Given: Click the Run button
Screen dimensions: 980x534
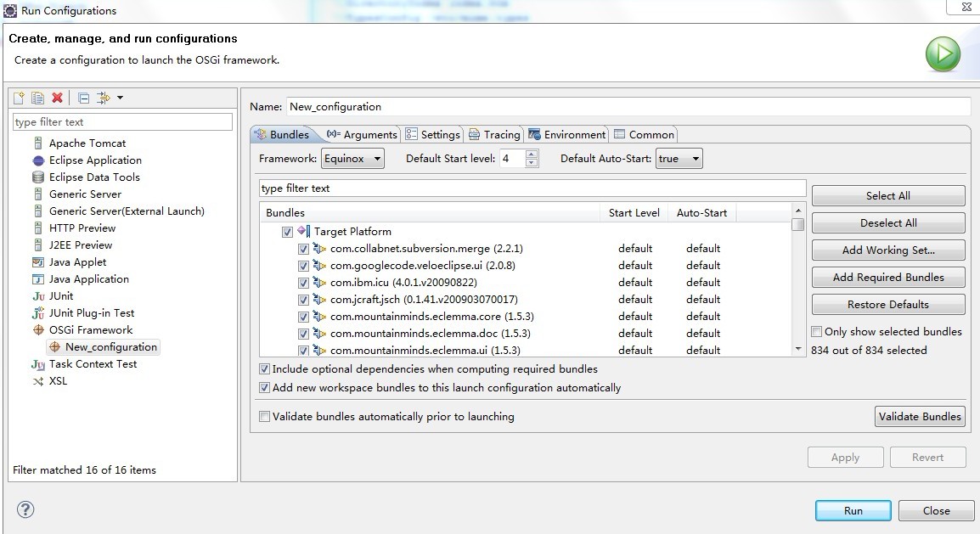Looking at the screenshot, I should point(853,510).
